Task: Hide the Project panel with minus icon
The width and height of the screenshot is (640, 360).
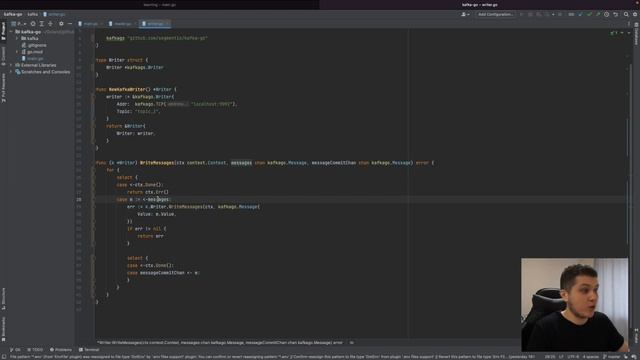Action: pos(70,24)
